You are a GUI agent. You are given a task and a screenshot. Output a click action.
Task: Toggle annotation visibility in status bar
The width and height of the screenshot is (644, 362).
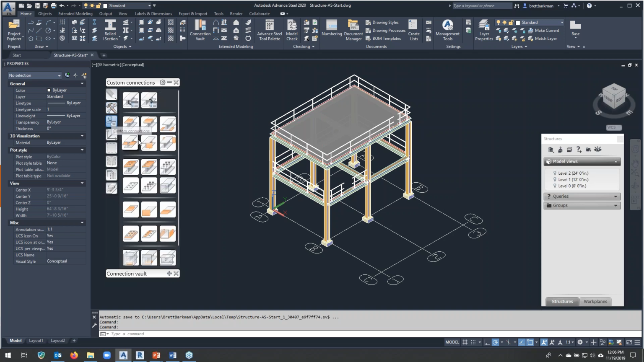(x=544, y=342)
